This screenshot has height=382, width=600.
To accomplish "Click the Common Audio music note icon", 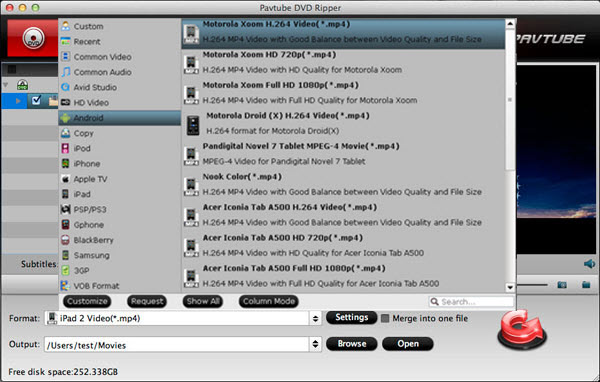I will pos(66,72).
